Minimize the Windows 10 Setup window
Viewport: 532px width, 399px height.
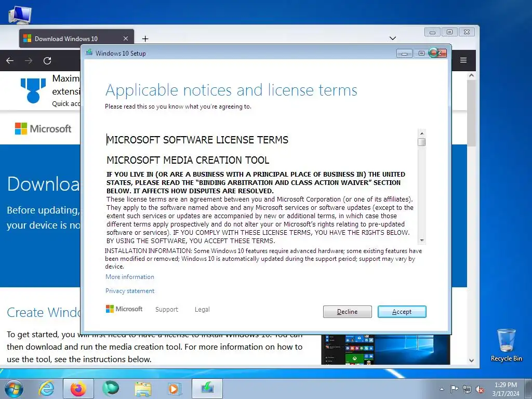point(404,54)
